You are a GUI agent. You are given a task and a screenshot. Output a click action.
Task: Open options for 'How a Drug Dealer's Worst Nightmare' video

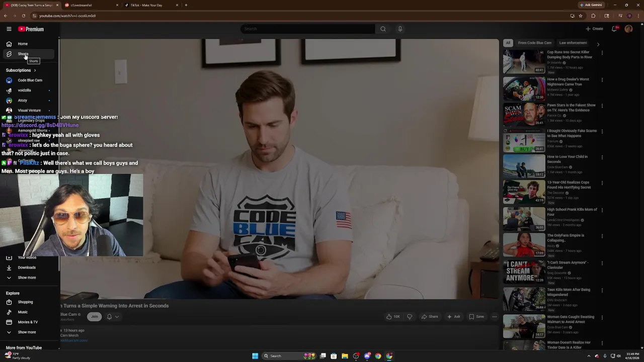[602, 80]
